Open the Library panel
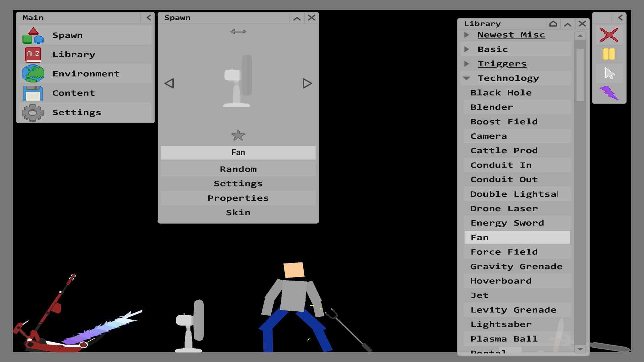 click(74, 54)
